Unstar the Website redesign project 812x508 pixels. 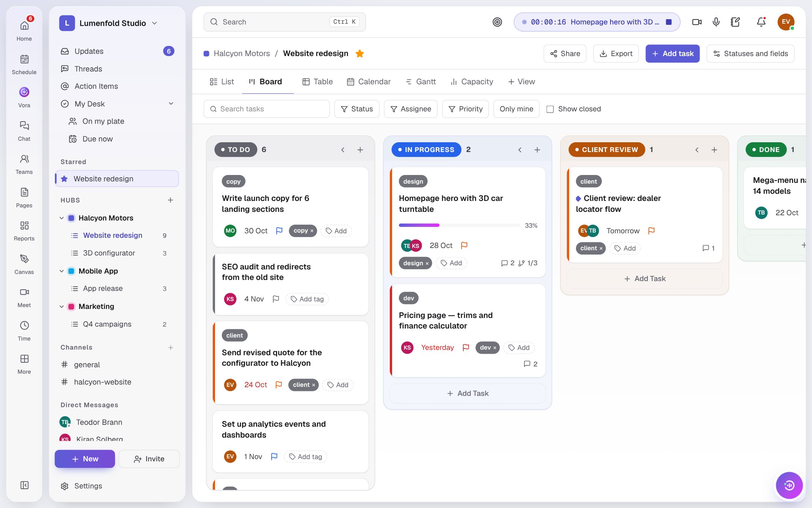359,53
